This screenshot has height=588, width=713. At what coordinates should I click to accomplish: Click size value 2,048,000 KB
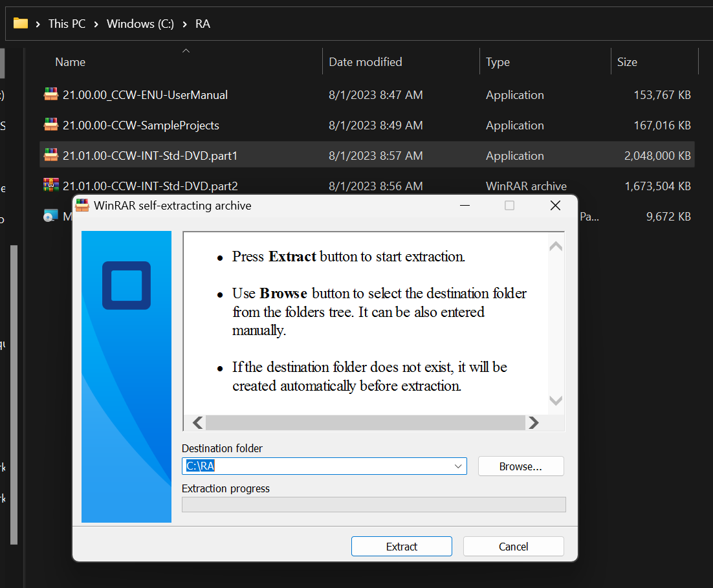pos(657,155)
